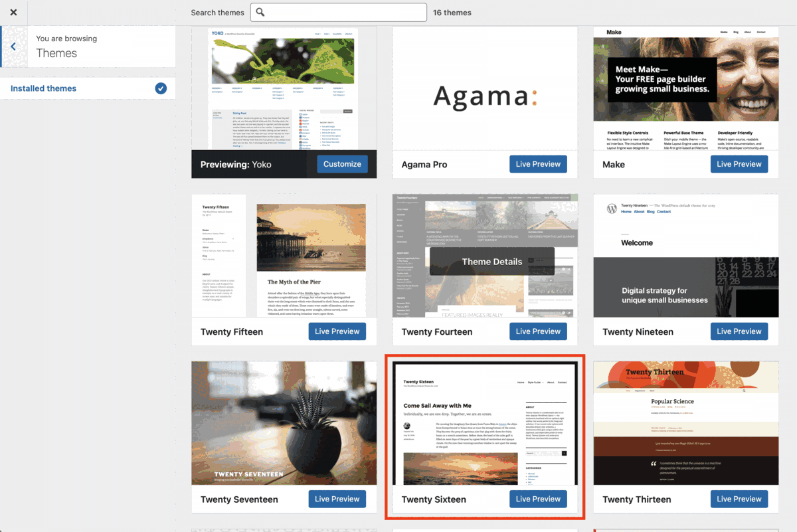Live Preview the Twenty Fourteen theme
Viewport: 797px width, 532px height.
pyautogui.click(x=538, y=331)
